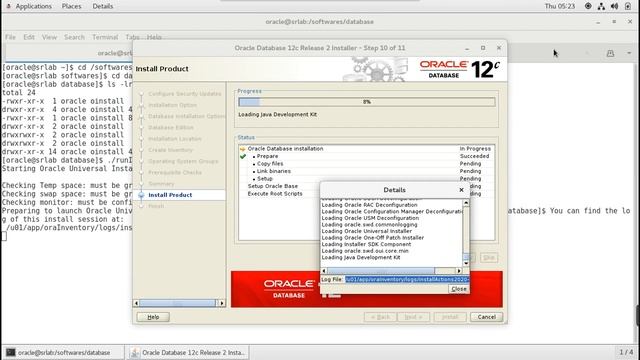Click the in-progress arrow icon in status list

243,149
